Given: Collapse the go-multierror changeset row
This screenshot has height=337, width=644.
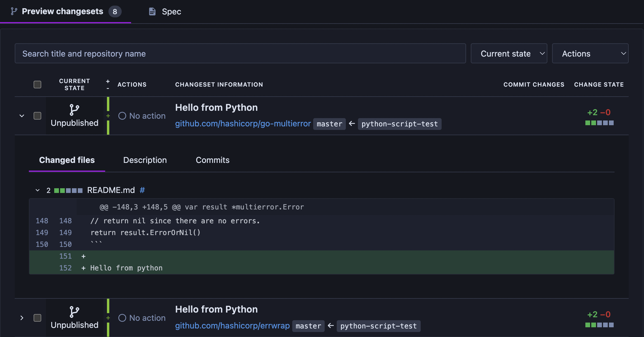Looking at the screenshot, I should click(22, 116).
